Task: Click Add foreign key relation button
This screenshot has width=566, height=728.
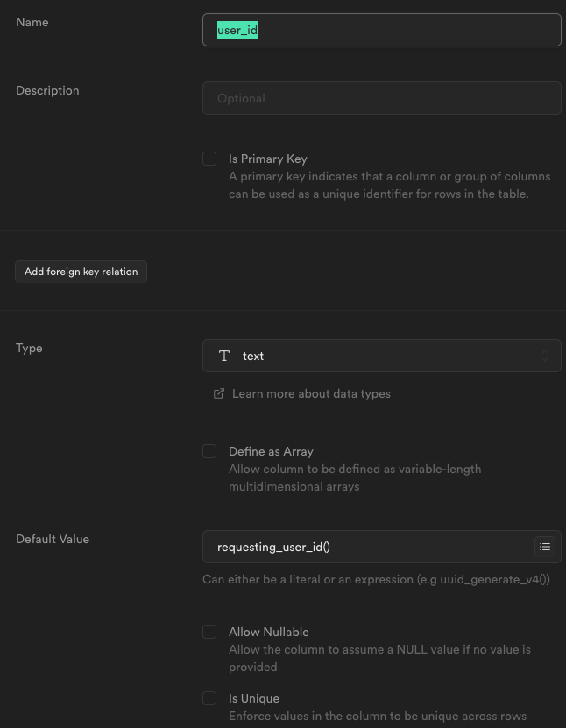Action: 81,272
